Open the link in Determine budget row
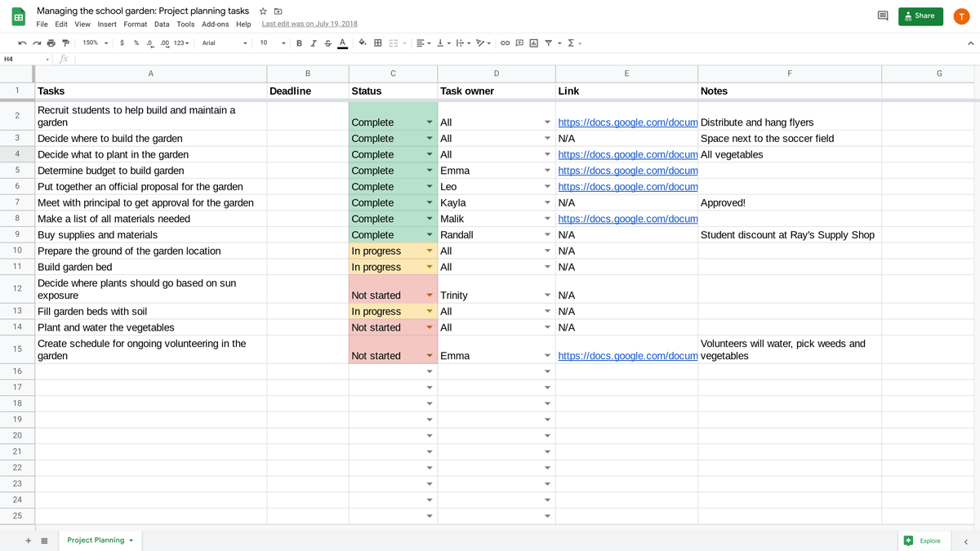 (627, 171)
